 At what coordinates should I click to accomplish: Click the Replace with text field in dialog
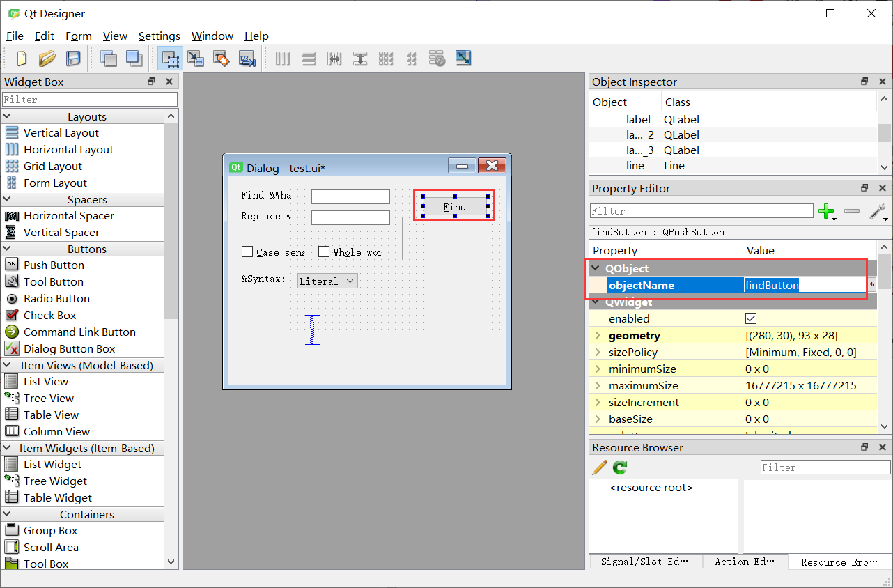coord(350,217)
